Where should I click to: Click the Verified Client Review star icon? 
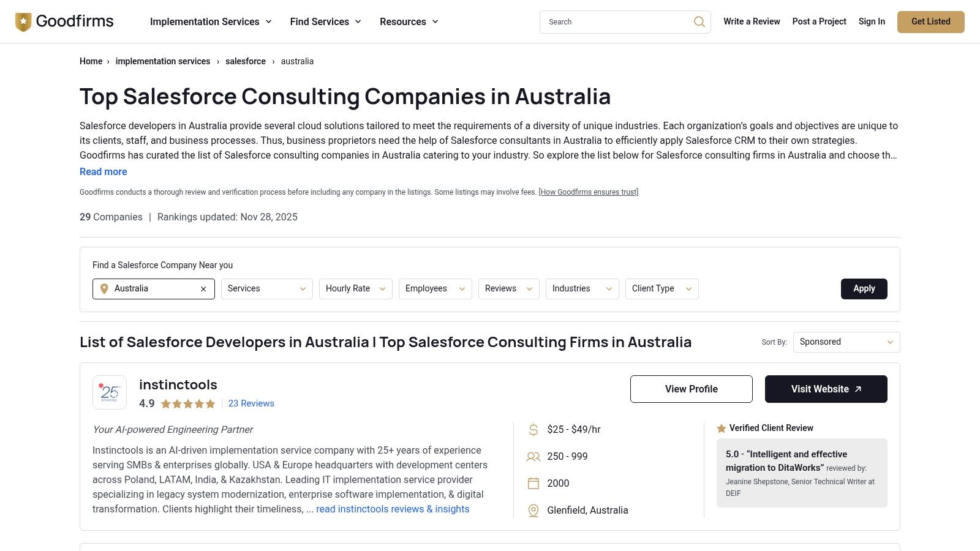point(721,428)
